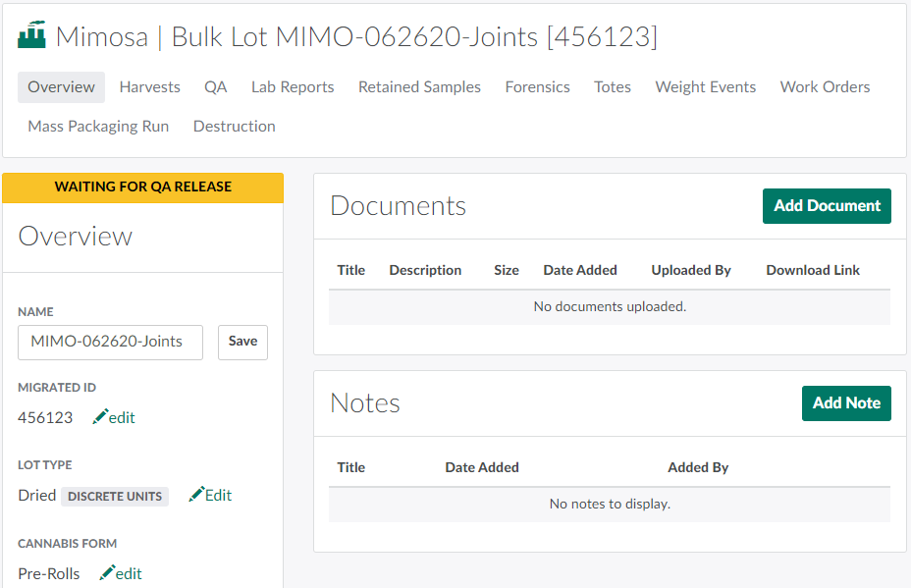Select the Forensics tab
The width and height of the screenshot is (911, 588).
click(537, 87)
